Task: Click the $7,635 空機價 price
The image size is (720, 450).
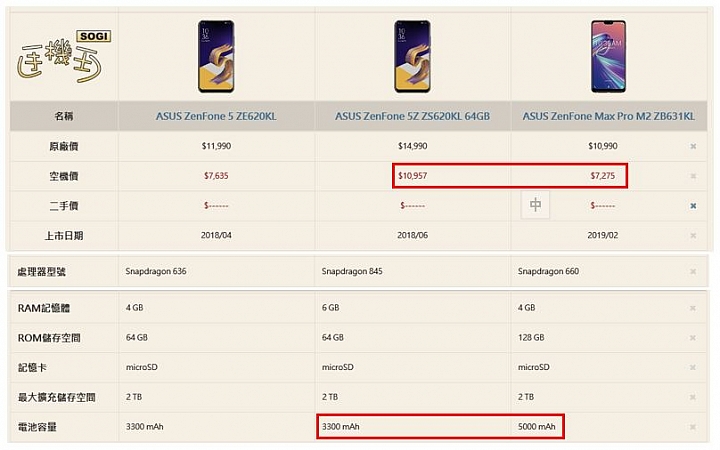Action: (216, 176)
